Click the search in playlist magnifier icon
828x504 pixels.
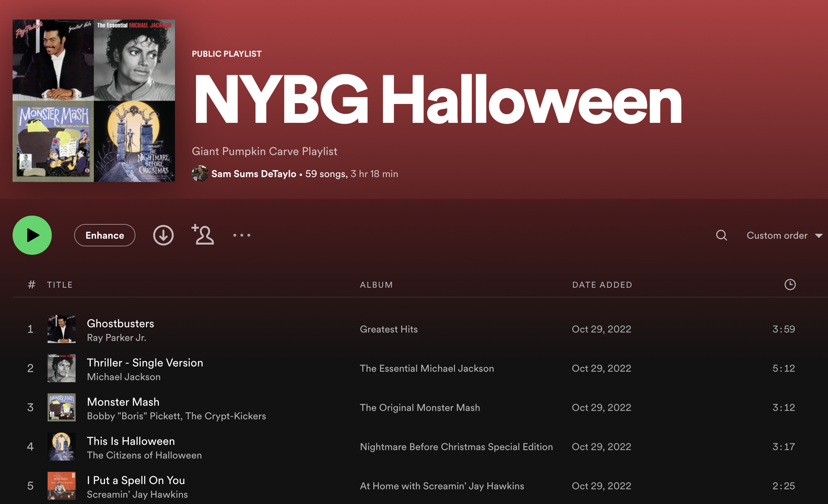(x=721, y=235)
